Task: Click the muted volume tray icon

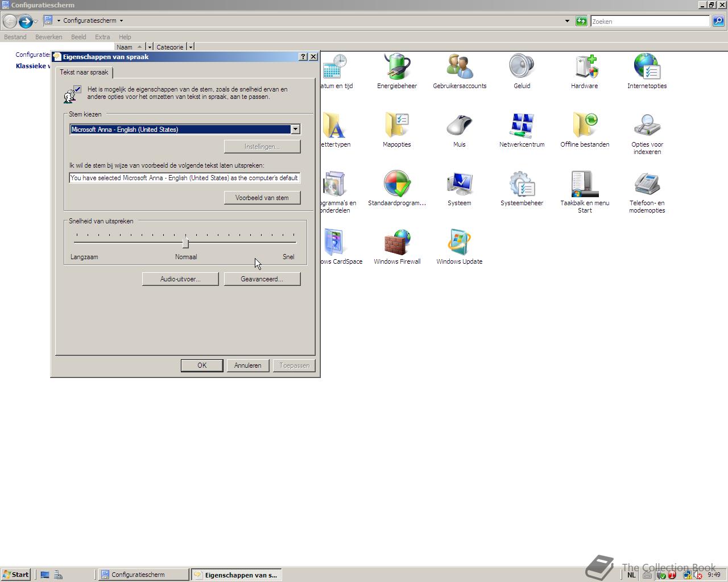Action: click(698, 575)
